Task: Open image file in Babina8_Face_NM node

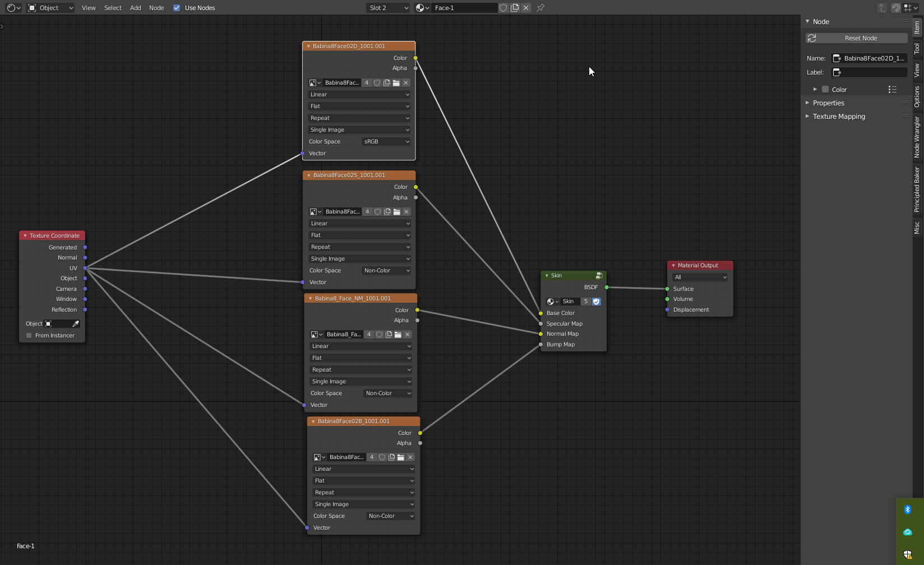Action: pos(398,335)
